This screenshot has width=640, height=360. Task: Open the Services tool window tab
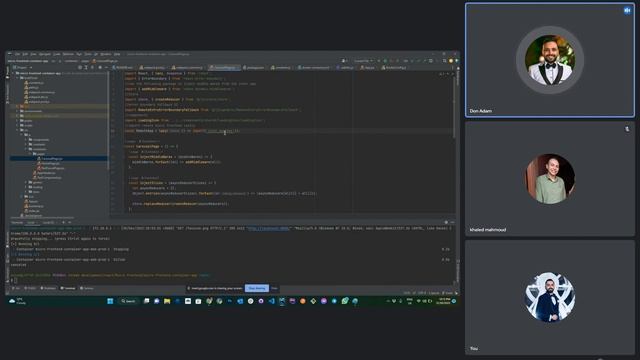(x=87, y=288)
